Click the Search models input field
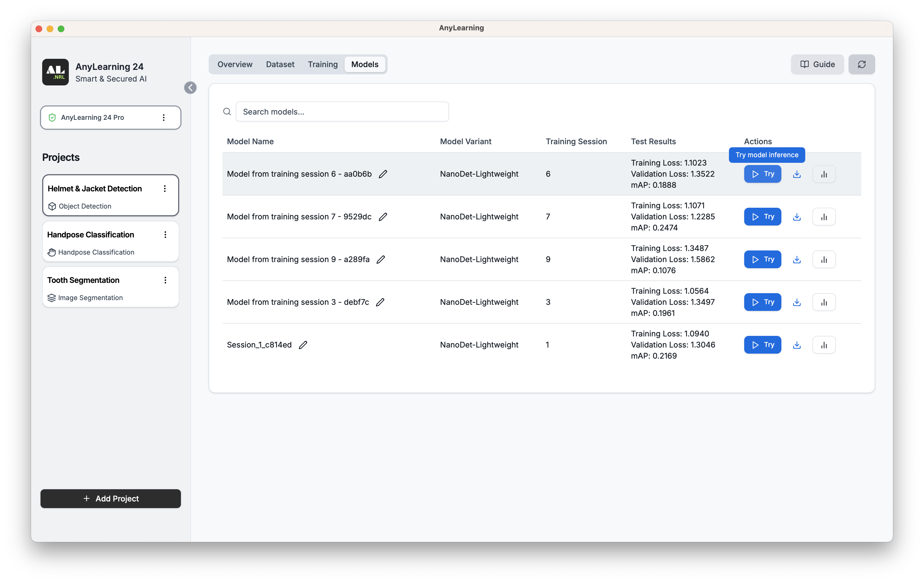The height and width of the screenshot is (583, 924). 342,111
